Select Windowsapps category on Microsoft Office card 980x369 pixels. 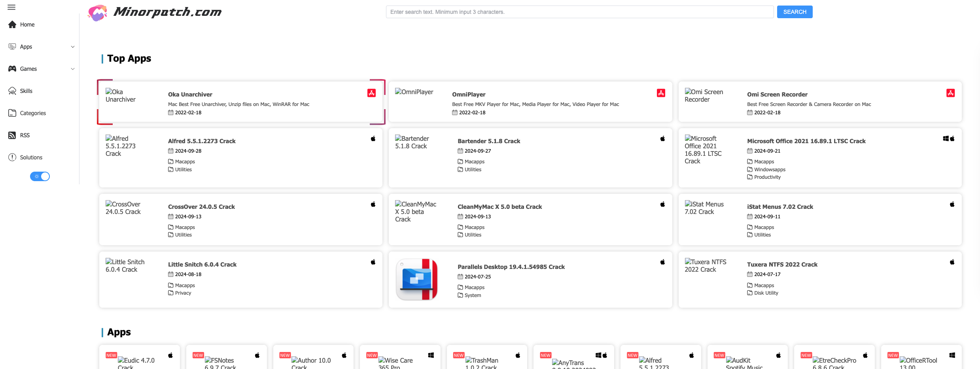(x=770, y=170)
